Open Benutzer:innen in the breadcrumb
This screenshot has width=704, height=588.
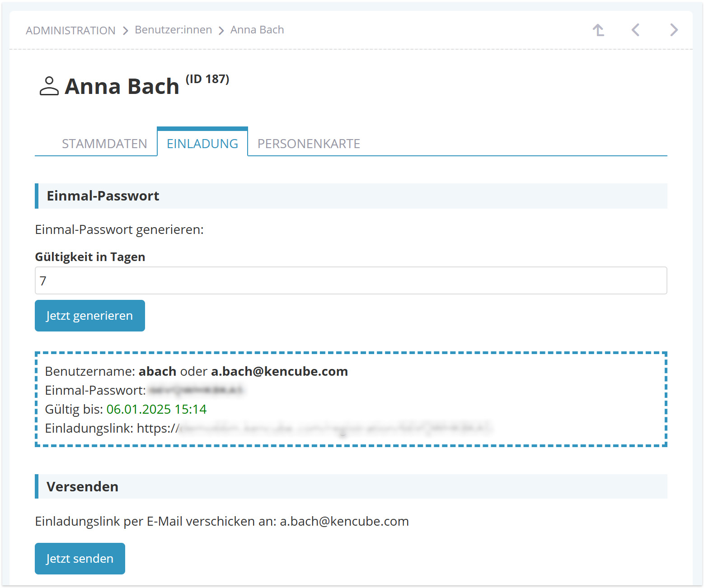coord(174,30)
